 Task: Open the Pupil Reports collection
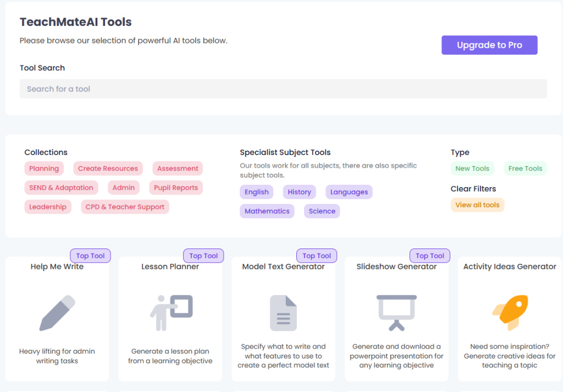(175, 187)
